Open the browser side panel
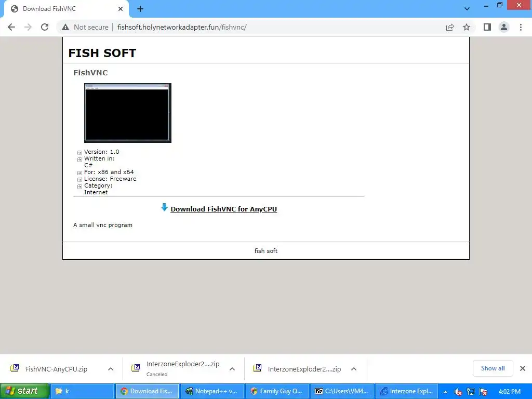 487,27
